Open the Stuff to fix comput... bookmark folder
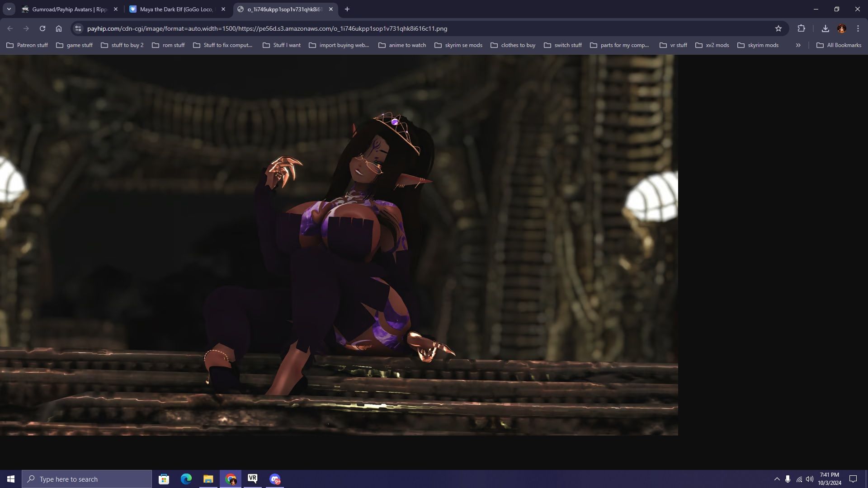The width and height of the screenshot is (868, 488). pyautogui.click(x=223, y=45)
